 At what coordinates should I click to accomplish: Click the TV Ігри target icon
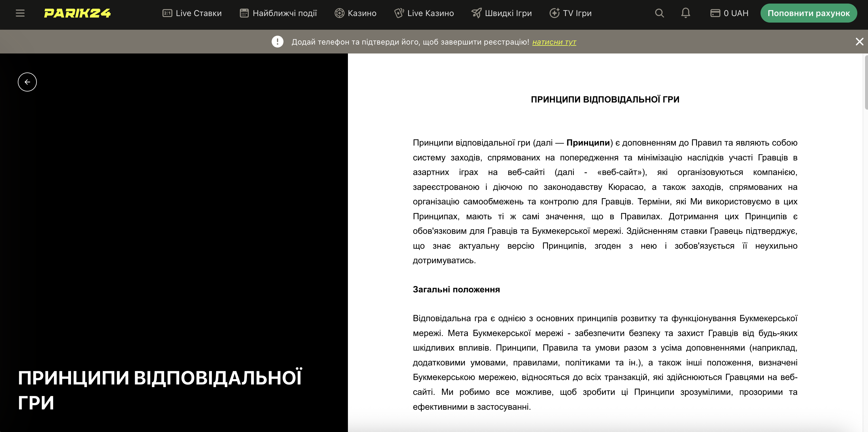tap(554, 13)
